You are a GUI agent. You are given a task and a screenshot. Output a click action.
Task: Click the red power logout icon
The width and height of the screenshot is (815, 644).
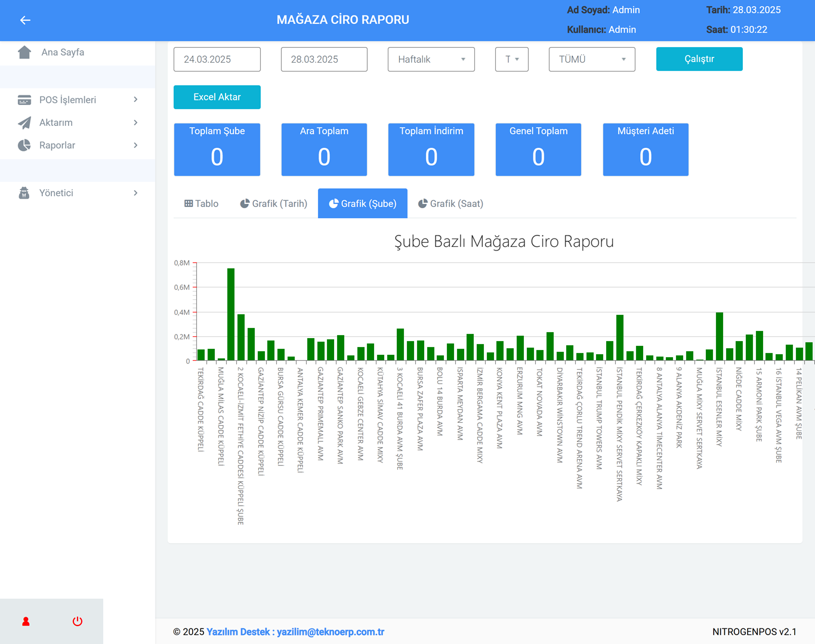tap(78, 621)
